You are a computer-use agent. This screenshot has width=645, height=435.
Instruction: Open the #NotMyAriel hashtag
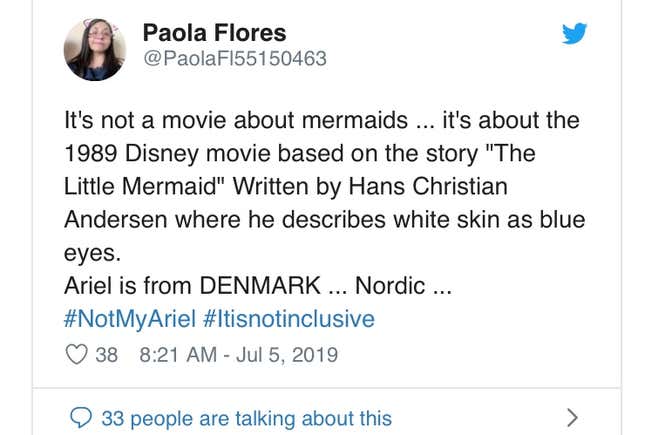point(130,319)
